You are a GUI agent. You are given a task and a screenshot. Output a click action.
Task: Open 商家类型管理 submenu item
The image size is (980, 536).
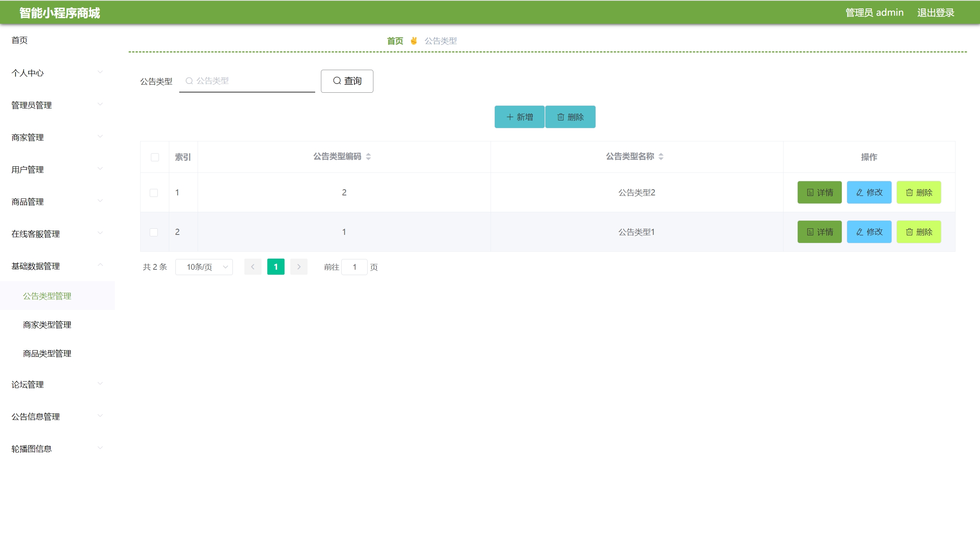click(47, 325)
